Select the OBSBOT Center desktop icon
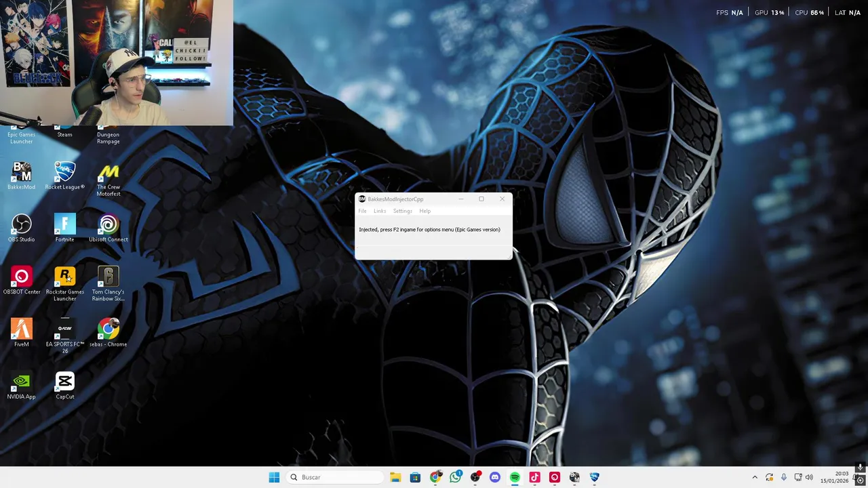This screenshot has height=488, width=868. (21, 281)
